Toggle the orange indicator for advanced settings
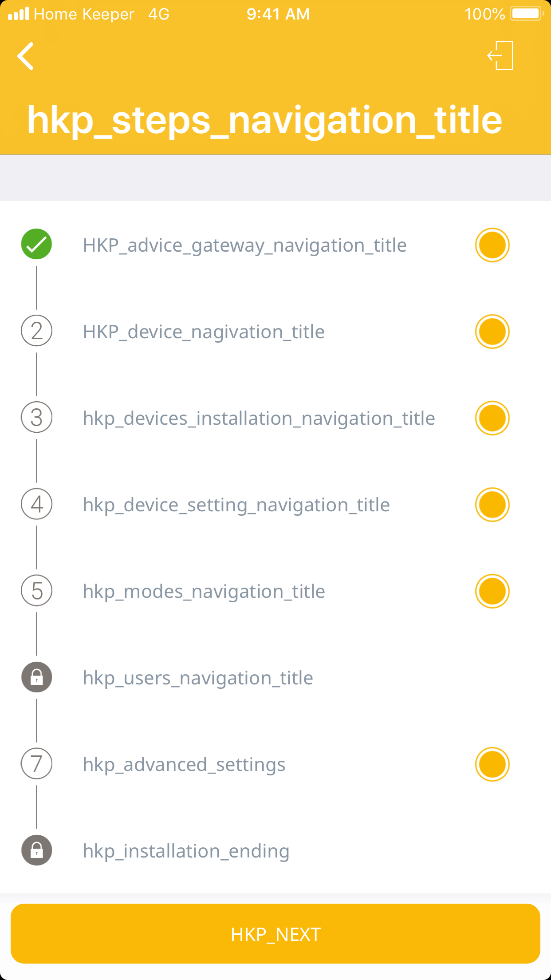This screenshot has height=980, width=551. [492, 764]
